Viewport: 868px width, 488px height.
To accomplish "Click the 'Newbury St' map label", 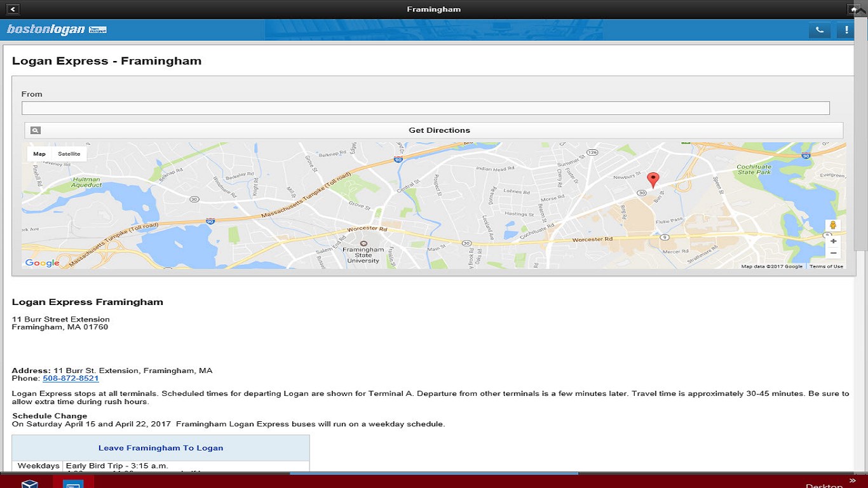I will [x=628, y=176].
